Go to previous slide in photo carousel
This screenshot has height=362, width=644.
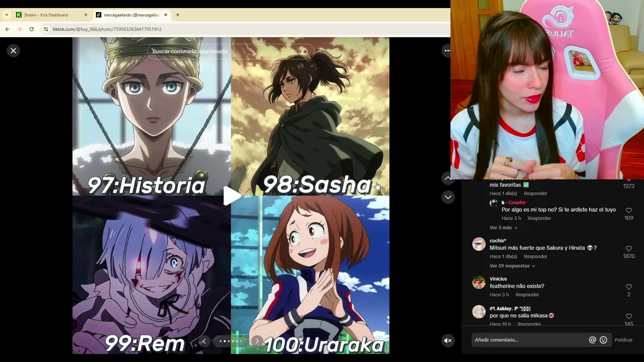pos(204,341)
